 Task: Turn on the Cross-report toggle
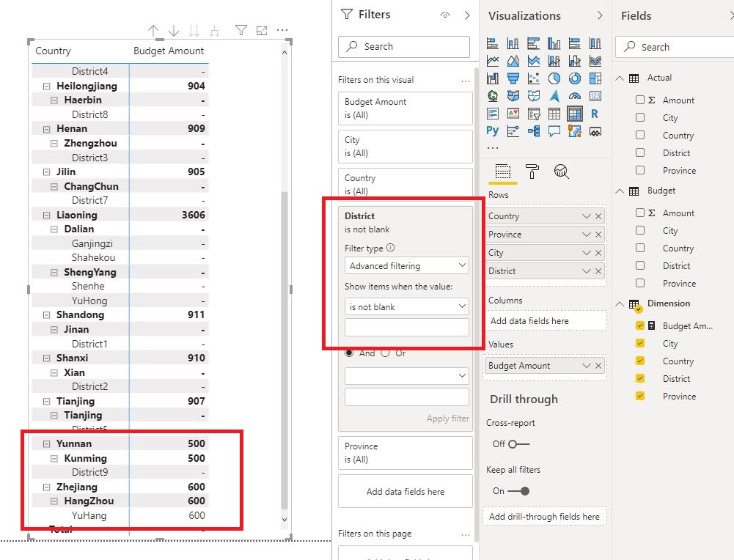point(518,444)
